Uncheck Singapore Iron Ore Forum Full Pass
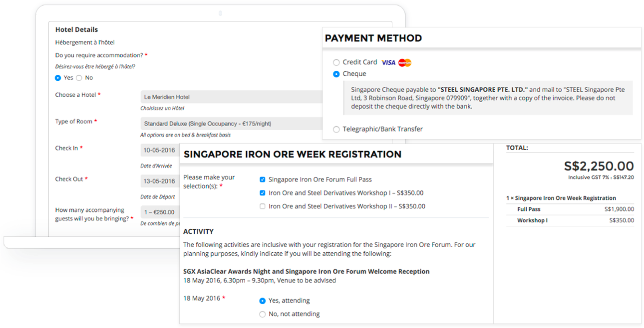Screen dimensions: 644x328 [262, 179]
